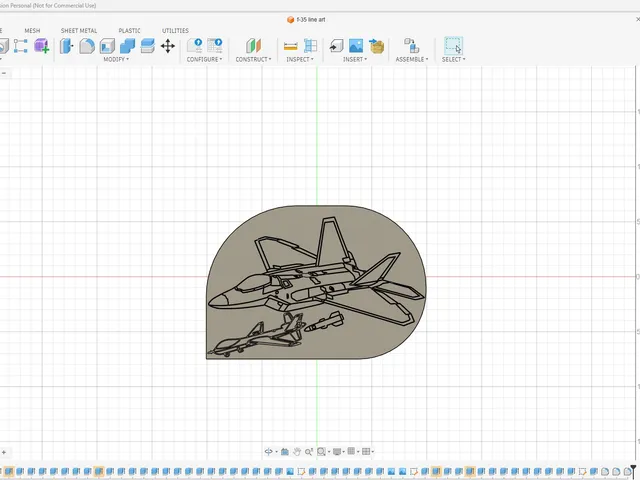This screenshot has height=480, width=640.
Task: Expand the INSERT dropdown menu
Action: point(355,59)
